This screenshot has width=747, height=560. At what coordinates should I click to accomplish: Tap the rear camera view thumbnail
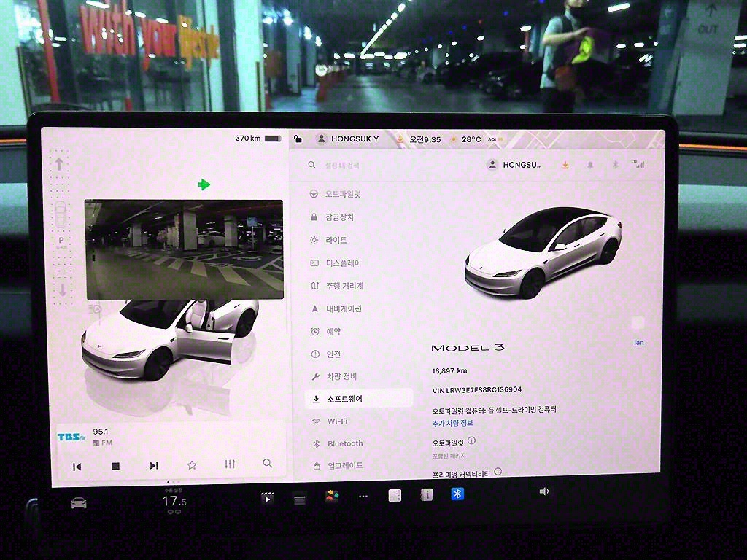pyautogui.click(x=184, y=249)
